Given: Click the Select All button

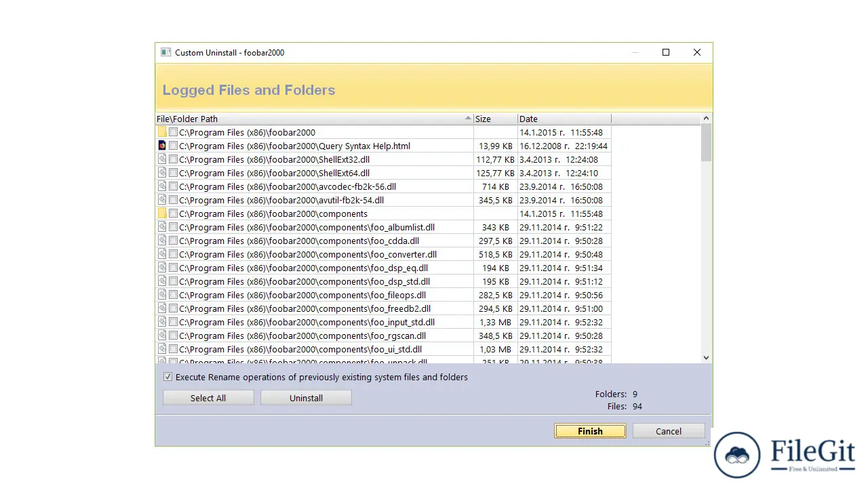Looking at the screenshot, I should tap(208, 398).
